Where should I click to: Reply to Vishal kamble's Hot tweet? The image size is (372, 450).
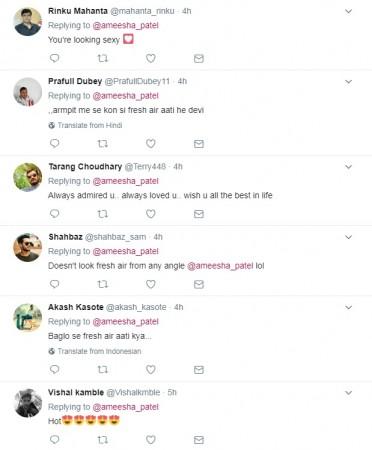tap(54, 440)
